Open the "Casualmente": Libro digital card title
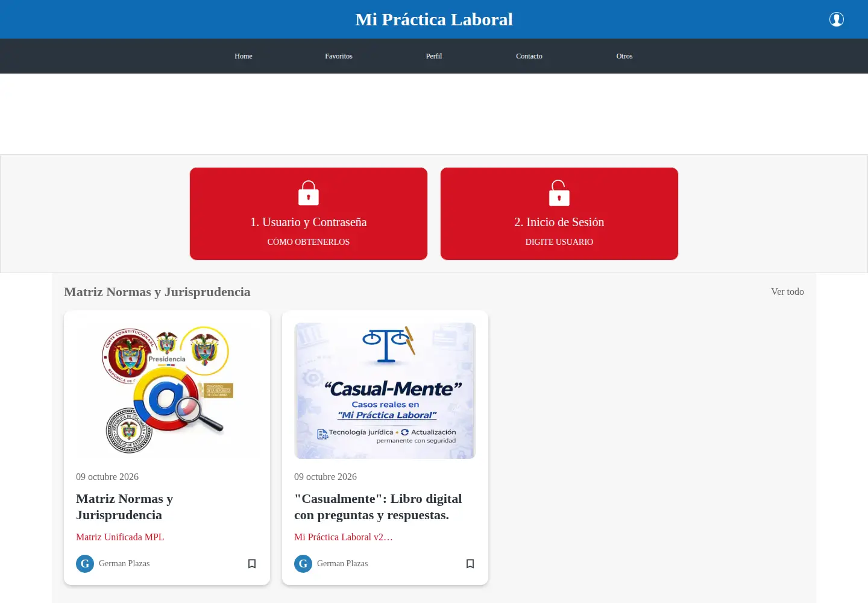The height and width of the screenshot is (603, 868). click(x=378, y=507)
